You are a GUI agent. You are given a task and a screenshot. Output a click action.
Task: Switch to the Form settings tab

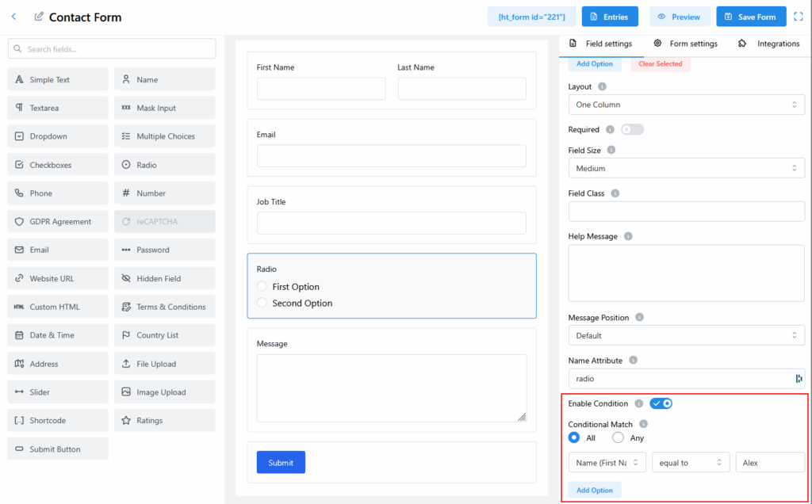coord(685,44)
